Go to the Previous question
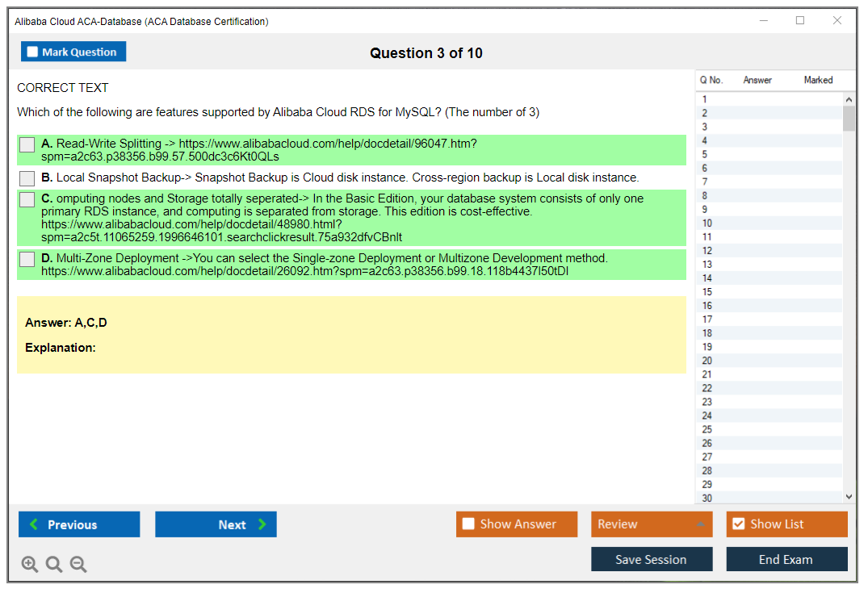This screenshot has height=593, width=868. click(x=79, y=524)
